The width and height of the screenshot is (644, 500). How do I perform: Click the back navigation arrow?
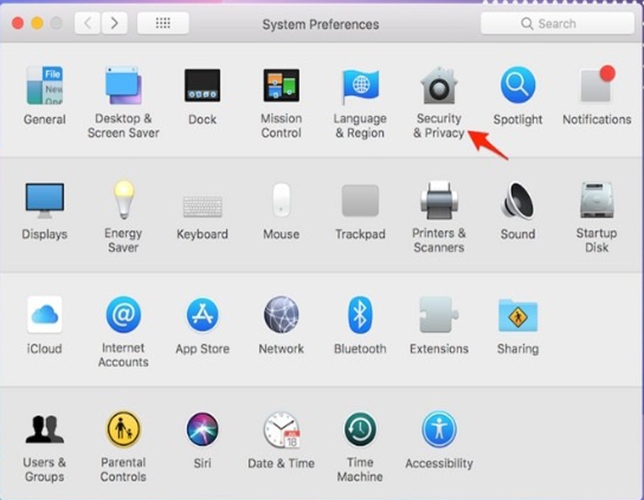pos(87,23)
